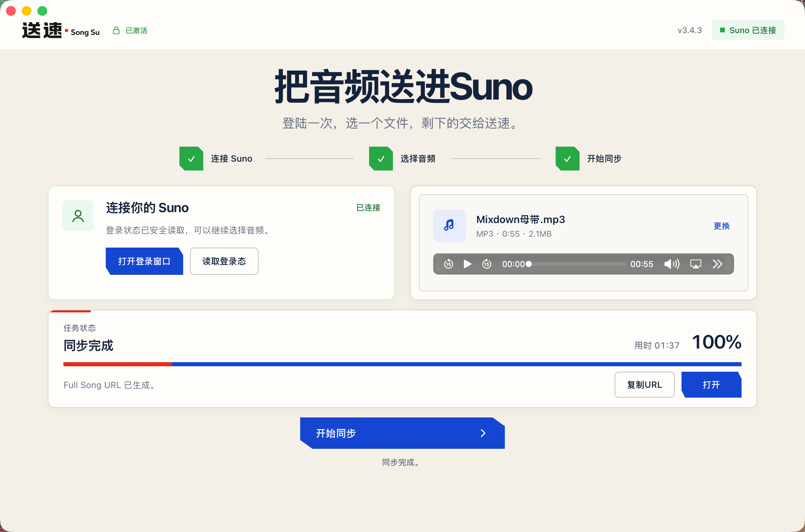The image size is (805, 532).
Task: Click the Suno 已连接 status badge
Action: (748, 30)
